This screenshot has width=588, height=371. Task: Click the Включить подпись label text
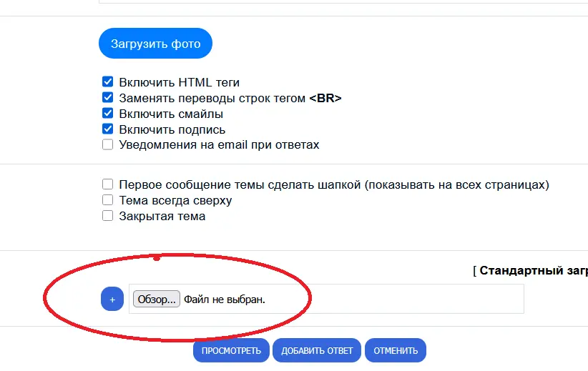[172, 129]
